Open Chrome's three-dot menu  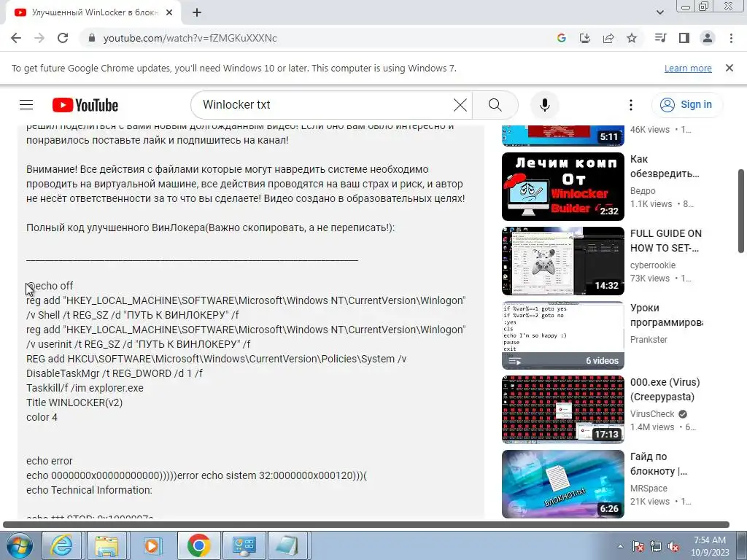pos(731,38)
